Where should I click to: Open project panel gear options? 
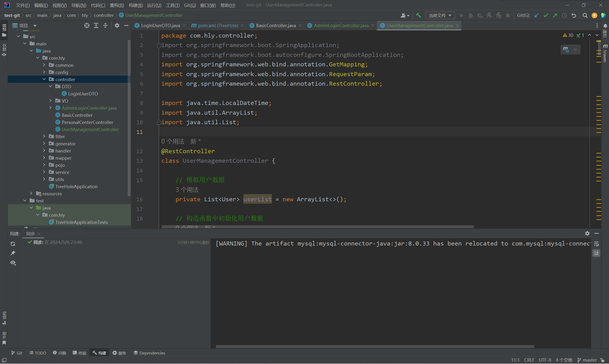(x=117, y=25)
